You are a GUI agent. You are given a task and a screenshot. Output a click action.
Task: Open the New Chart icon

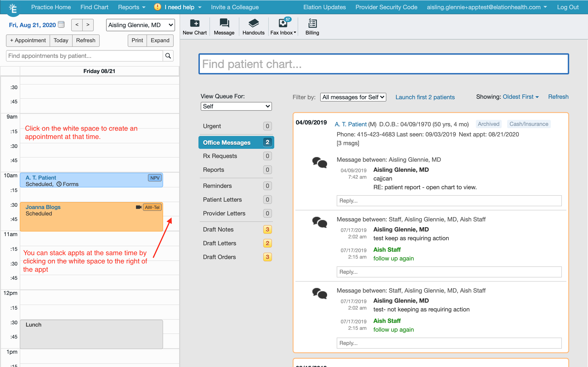pyautogui.click(x=195, y=26)
